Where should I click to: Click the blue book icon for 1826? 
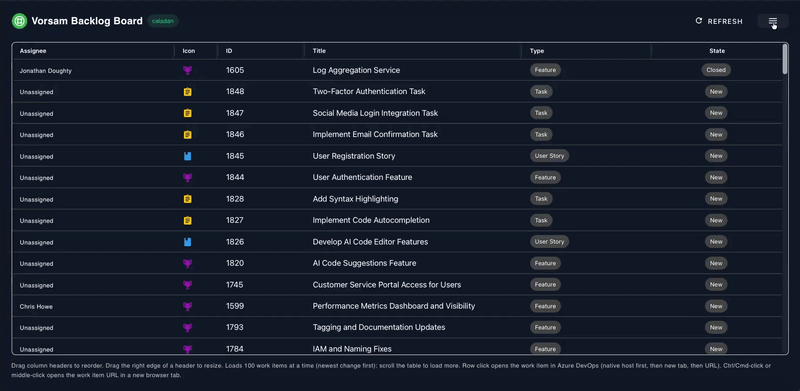click(x=187, y=242)
